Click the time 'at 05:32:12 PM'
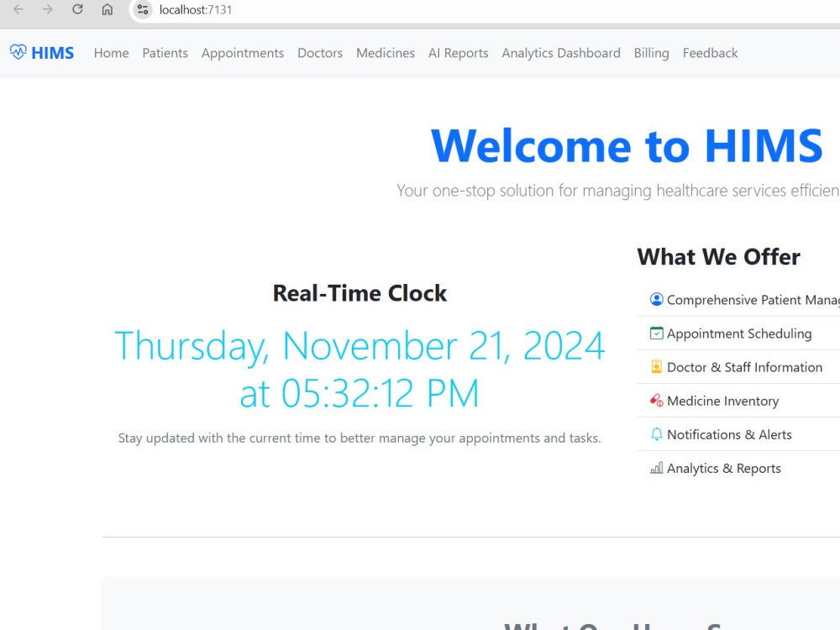Screen dimensions: 840x630 point(360,393)
